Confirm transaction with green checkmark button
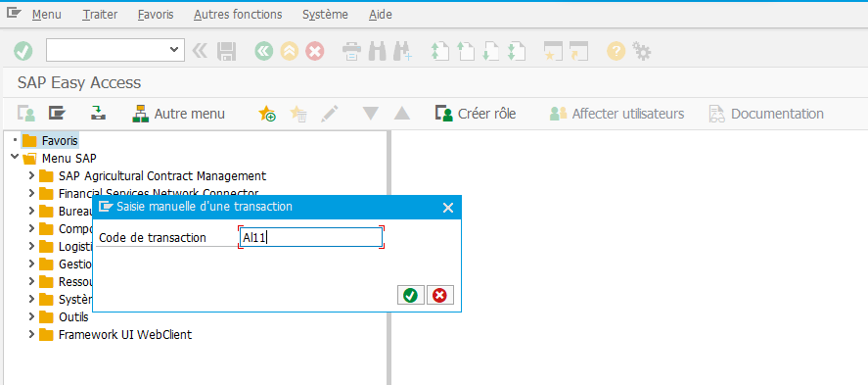The image size is (868, 385). click(x=411, y=295)
